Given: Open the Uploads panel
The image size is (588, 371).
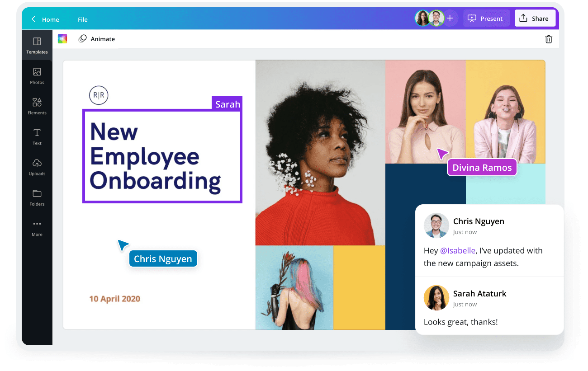Looking at the screenshot, I should pos(37,166).
